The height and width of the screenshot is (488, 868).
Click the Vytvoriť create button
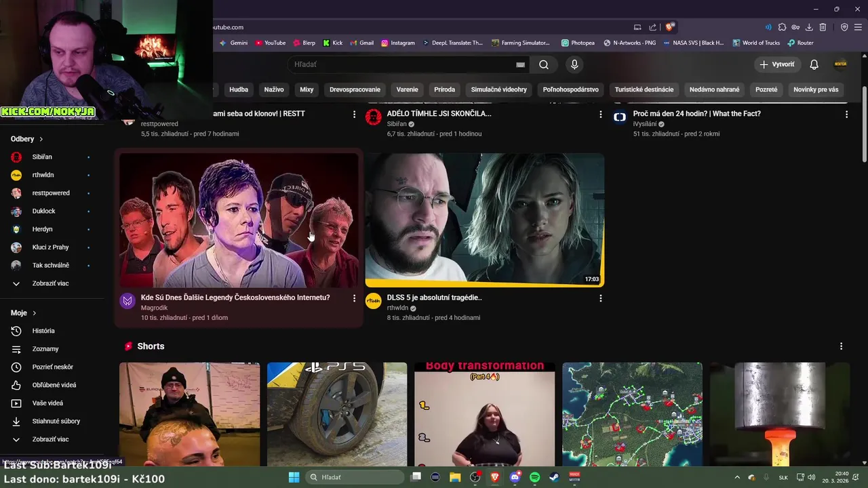click(777, 64)
